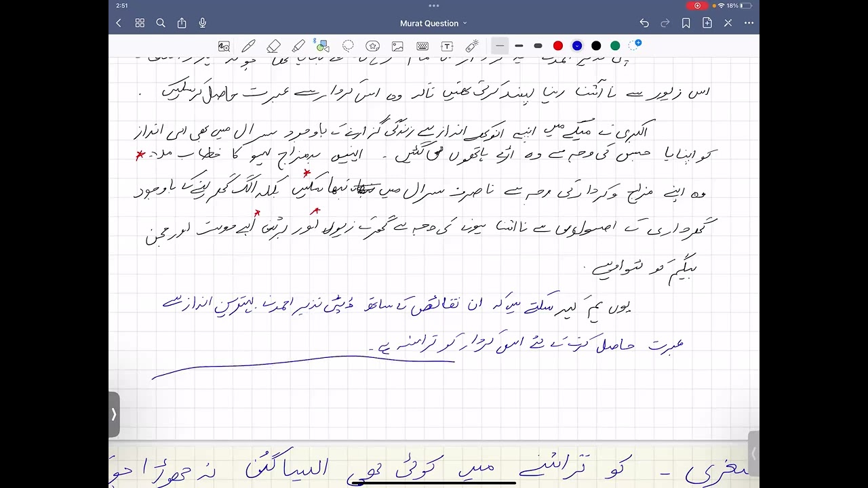The image size is (868, 488).
Task: Undo the last stroke
Action: click(644, 23)
